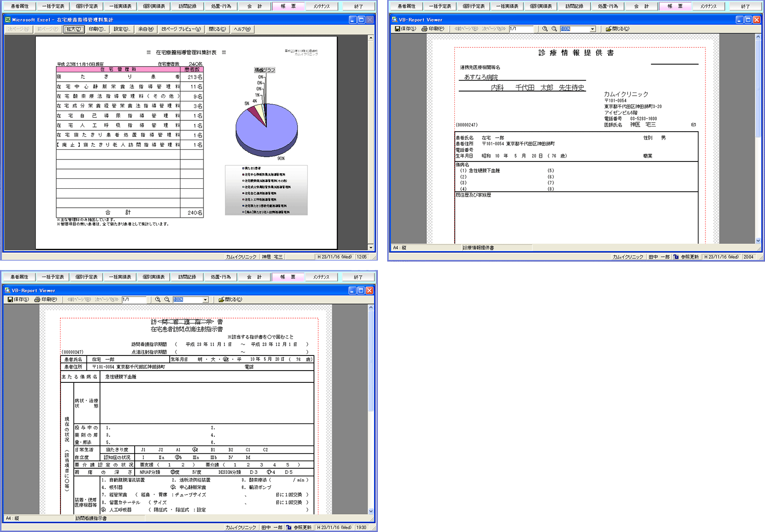Click the Excel icon in the Excel title bar

8,20
